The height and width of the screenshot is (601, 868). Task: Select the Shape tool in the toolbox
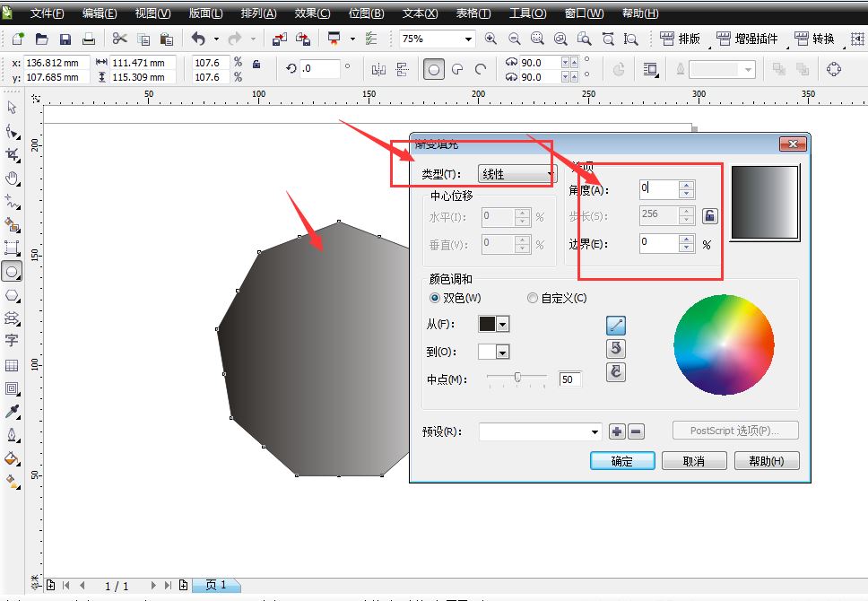(13, 133)
